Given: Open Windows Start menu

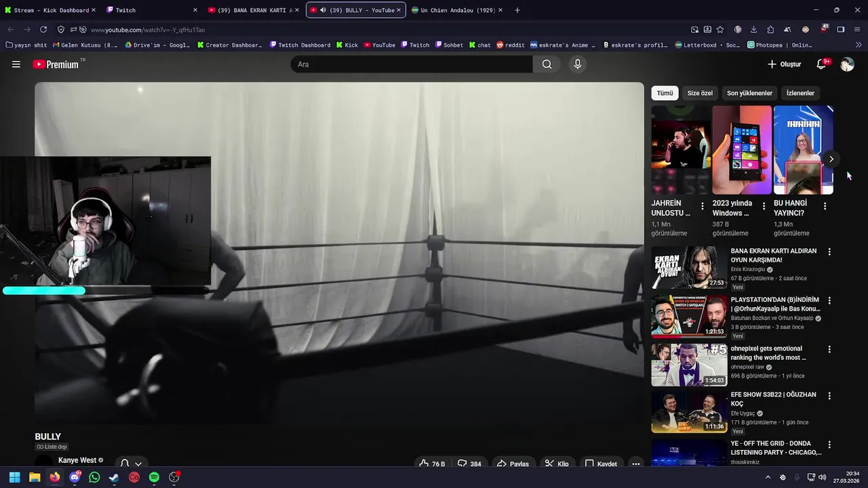Looking at the screenshot, I should pyautogui.click(x=14, y=477).
